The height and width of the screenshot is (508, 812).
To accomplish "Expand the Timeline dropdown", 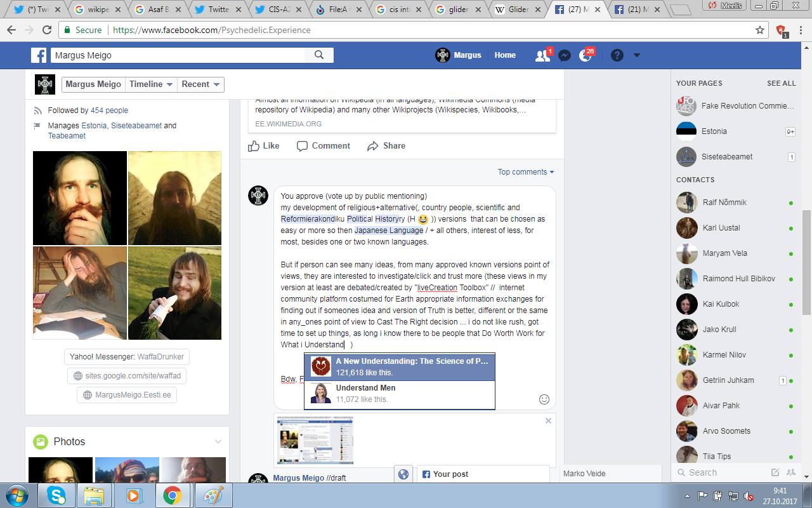I will coord(151,84).
